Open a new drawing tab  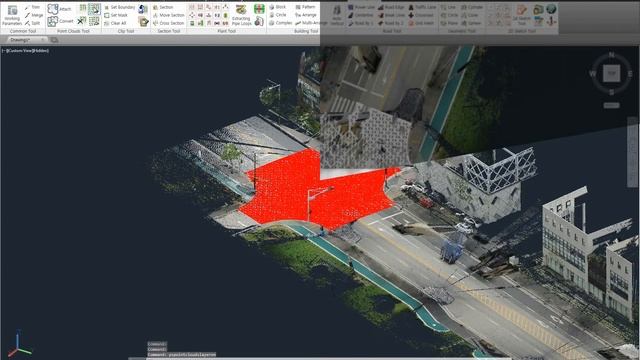pos(54,40)
